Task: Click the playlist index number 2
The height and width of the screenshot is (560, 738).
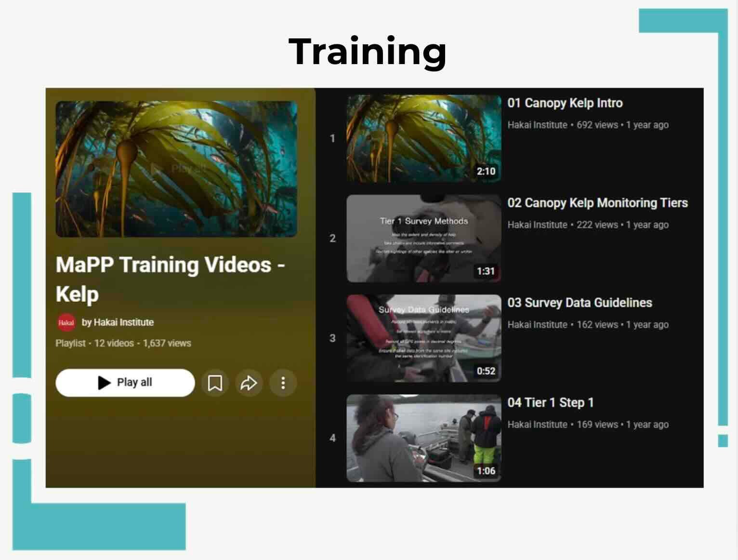Action: [x=332, y=239]
